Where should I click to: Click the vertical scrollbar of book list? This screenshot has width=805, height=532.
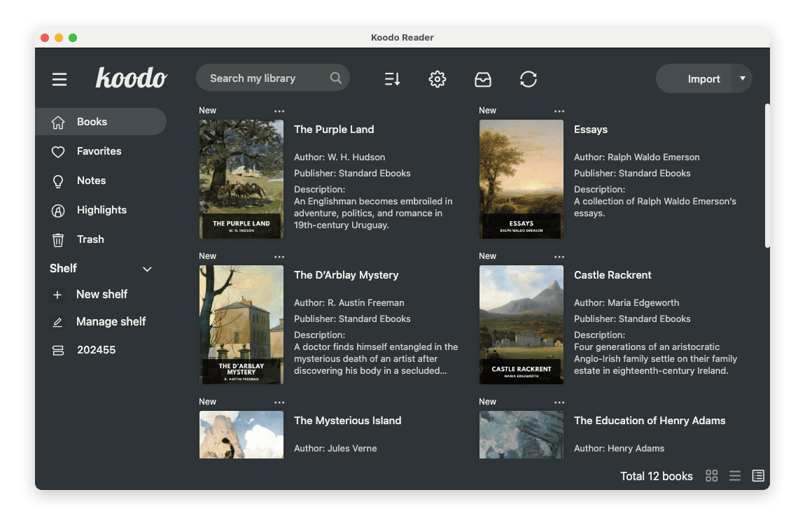(767, 175)
